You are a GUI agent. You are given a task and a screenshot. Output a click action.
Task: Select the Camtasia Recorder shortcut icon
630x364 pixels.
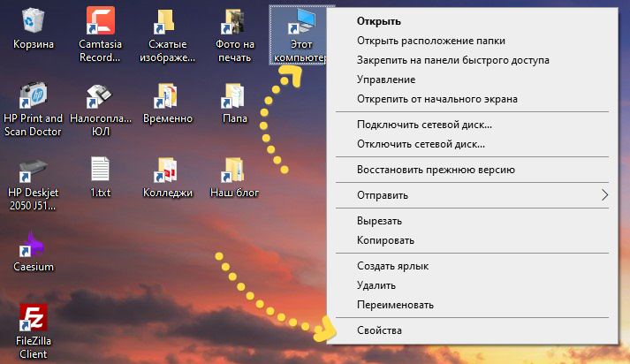(100, 20)
